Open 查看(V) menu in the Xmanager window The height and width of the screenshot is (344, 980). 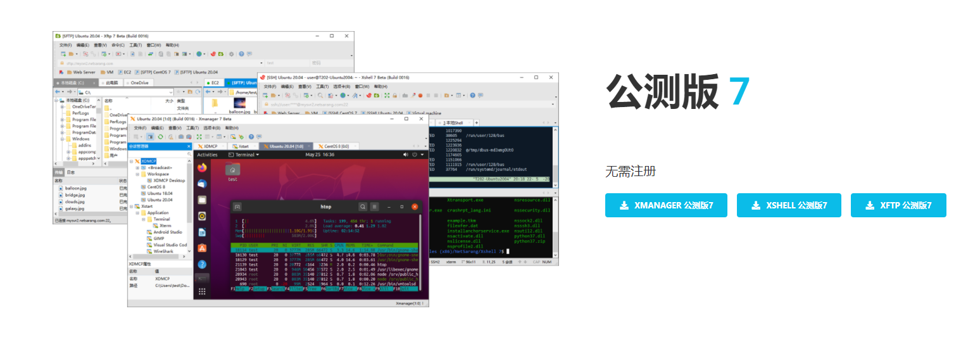174,127
